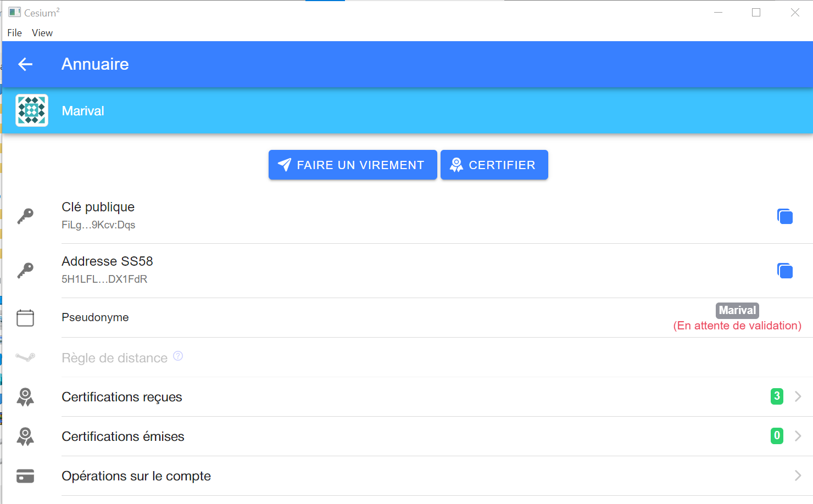The height and width of the screenshot is (504, 813).
Task: Expand Certifications émises with its chevron
Action: pos(798,436)
